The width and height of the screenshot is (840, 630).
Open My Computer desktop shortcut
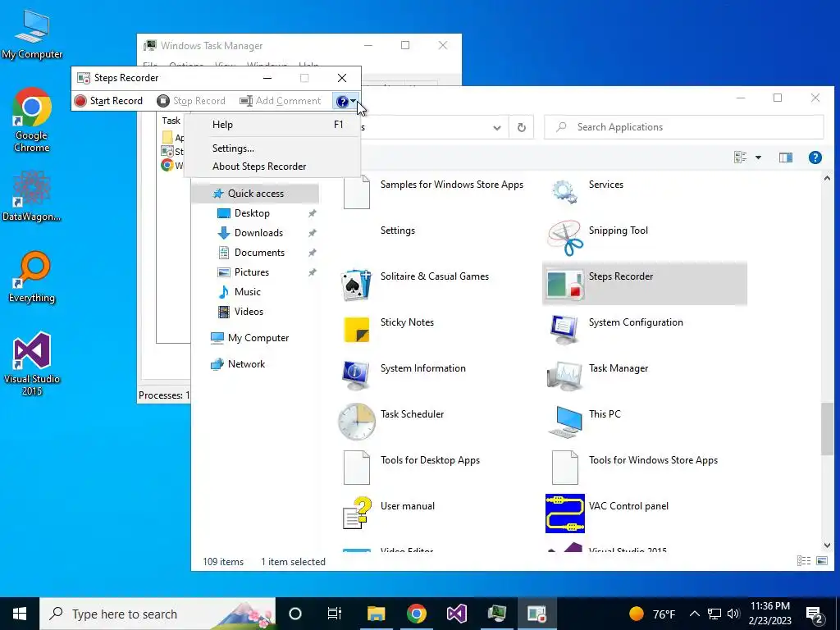point(32,34)
